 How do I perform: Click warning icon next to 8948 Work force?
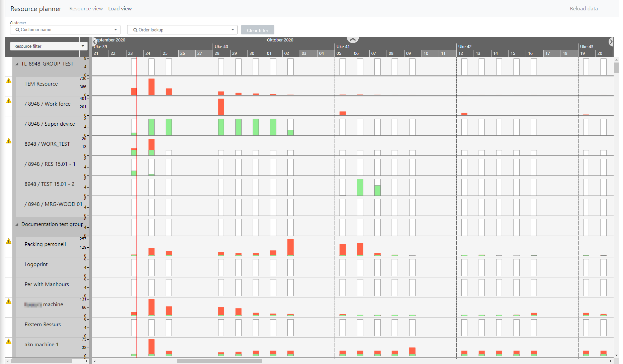tap(9, 101)
